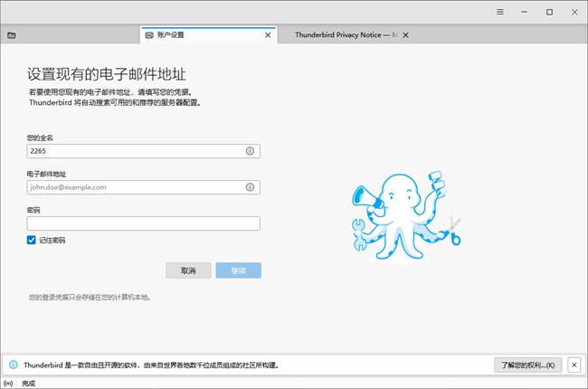
Task: Click the 继续 button
Action: click(x=238, y=270)
